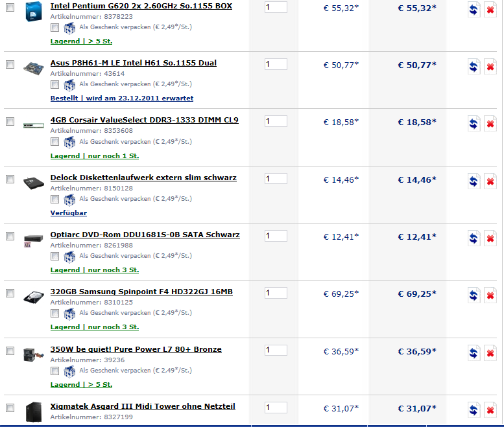Enable gift wrapping checkbox for Delock Diskettenlaufwerk
The width and height of the screenshot is (504, 427).
point(55,200)
